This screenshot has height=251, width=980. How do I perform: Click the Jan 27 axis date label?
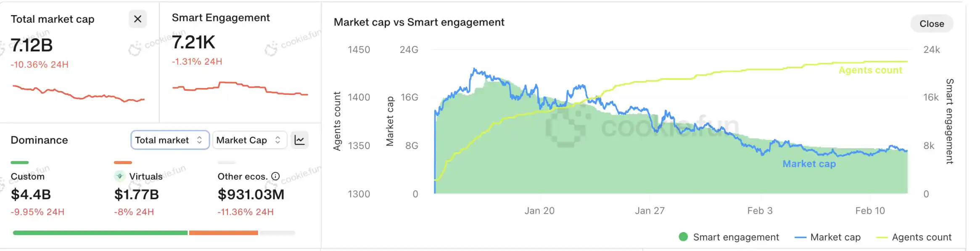650,211
